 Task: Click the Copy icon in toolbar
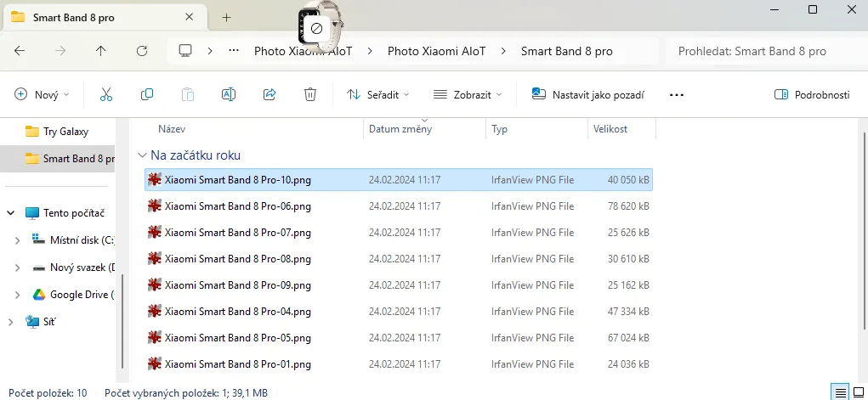click(147, 94)
